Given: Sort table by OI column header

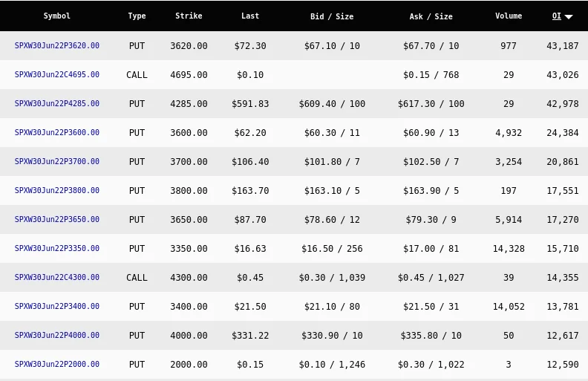Looking at the screenshot, I should coord(557,16).
